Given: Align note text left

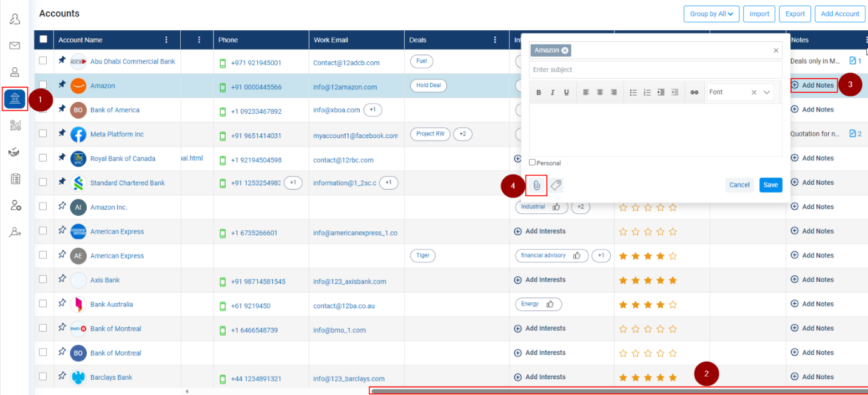Looking at the screenshot, I should click(x=586, y=93).
